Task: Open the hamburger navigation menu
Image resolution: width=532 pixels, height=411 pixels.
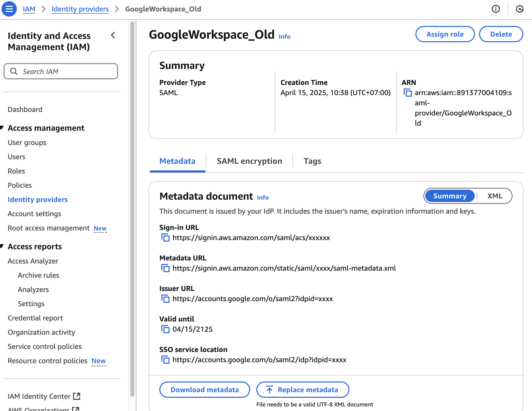Action: click(x=9, y=9)
